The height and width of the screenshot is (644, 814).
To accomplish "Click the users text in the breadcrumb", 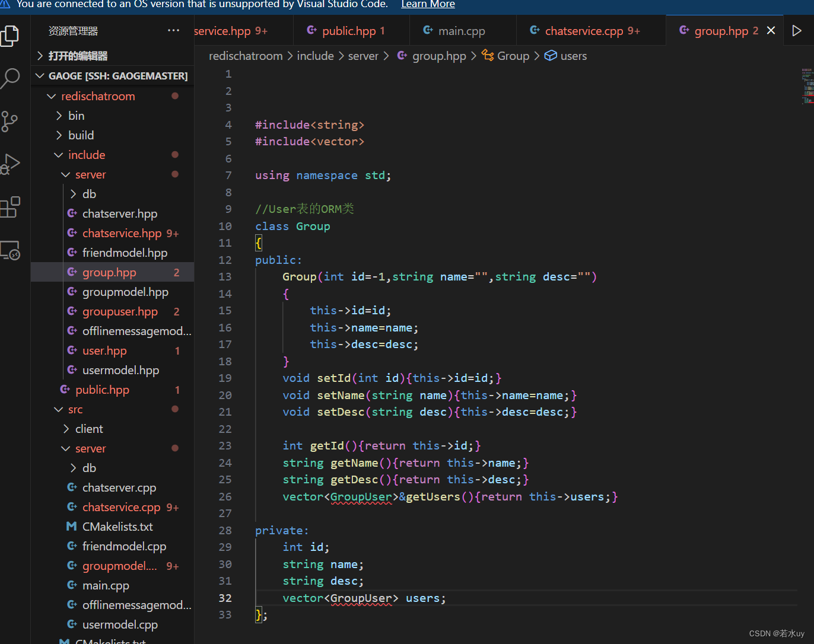I will tap(573, 56).
